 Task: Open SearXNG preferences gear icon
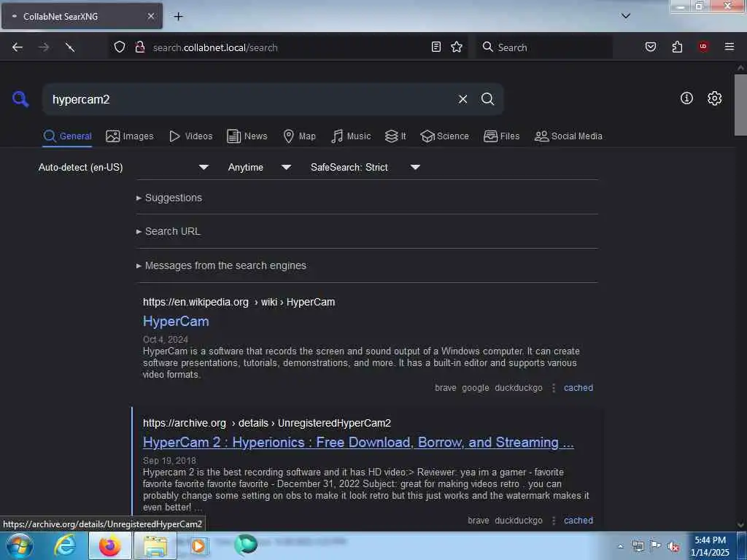click(714, 98)
